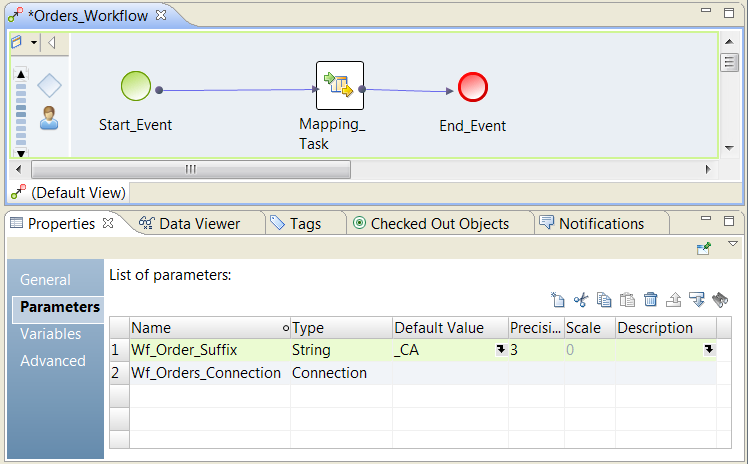The width and height of the screenshot is (748, 464).
Task: Select the Human Task palette icon
Action: (x=48, y=118)
